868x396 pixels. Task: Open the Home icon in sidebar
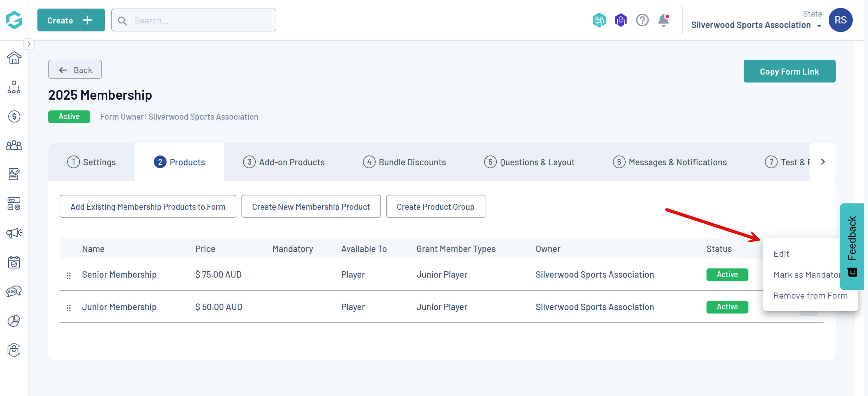tap(14, 58)
